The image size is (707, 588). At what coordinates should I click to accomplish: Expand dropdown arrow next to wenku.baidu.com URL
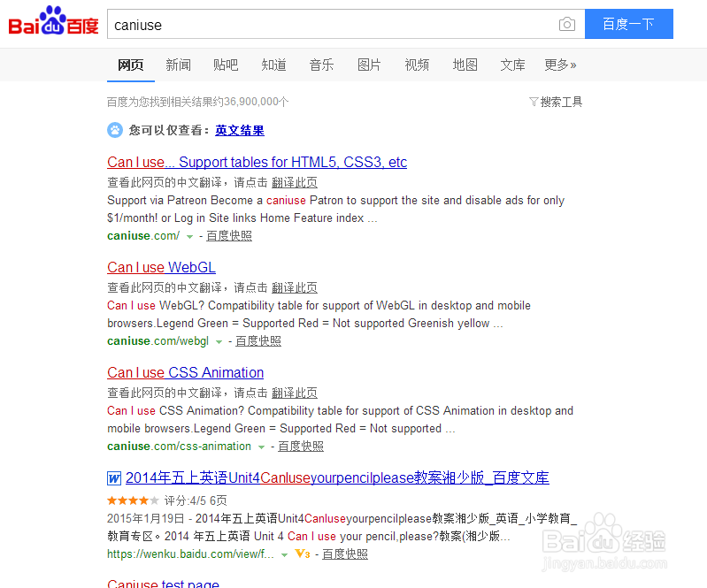coord(285,554)
